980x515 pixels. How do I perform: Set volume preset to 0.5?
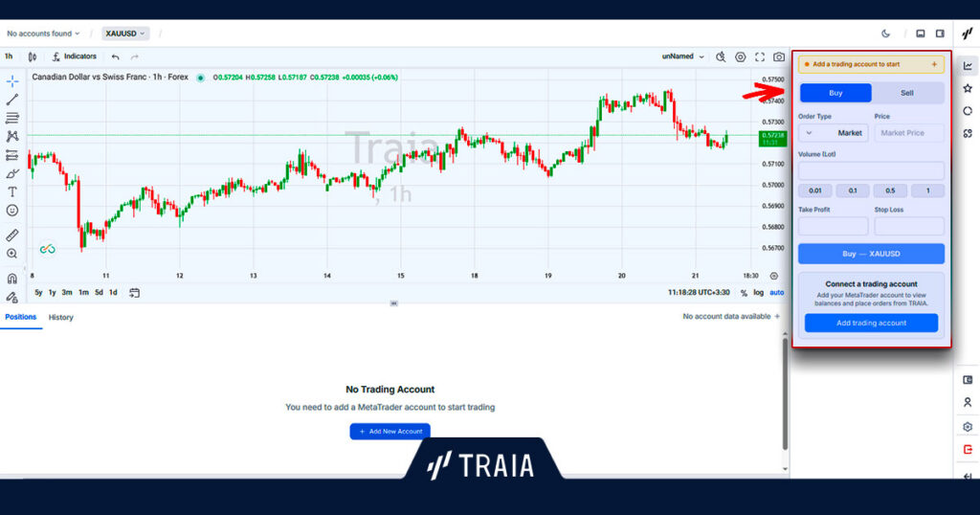pyautogui.click(x=890, y=190)
